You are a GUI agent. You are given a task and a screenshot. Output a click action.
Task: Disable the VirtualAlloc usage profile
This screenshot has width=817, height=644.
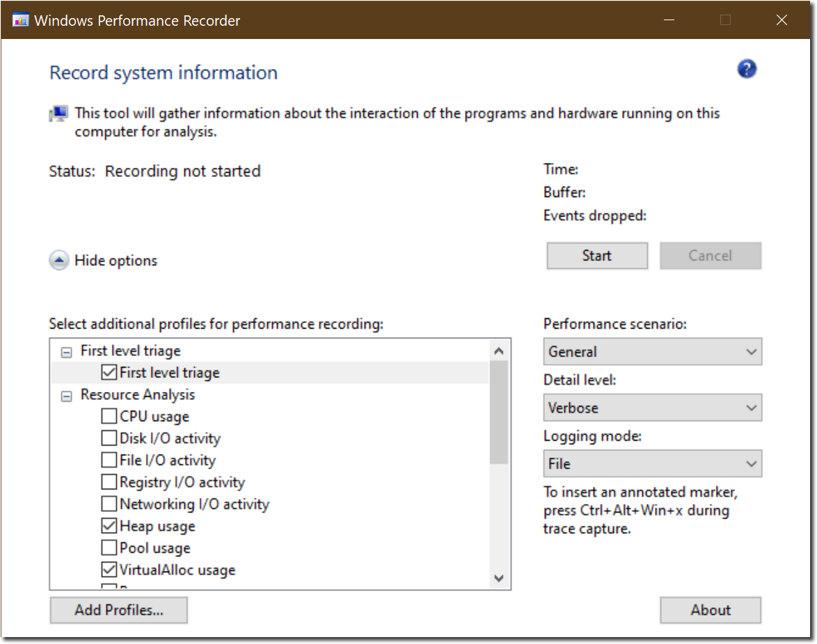109,570
